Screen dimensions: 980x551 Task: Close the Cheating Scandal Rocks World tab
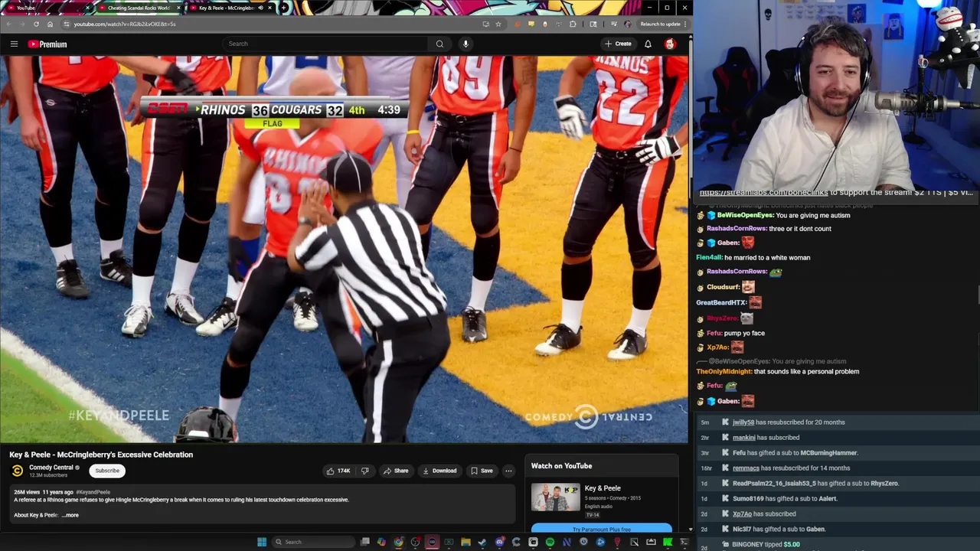click(x=178, y=8)
